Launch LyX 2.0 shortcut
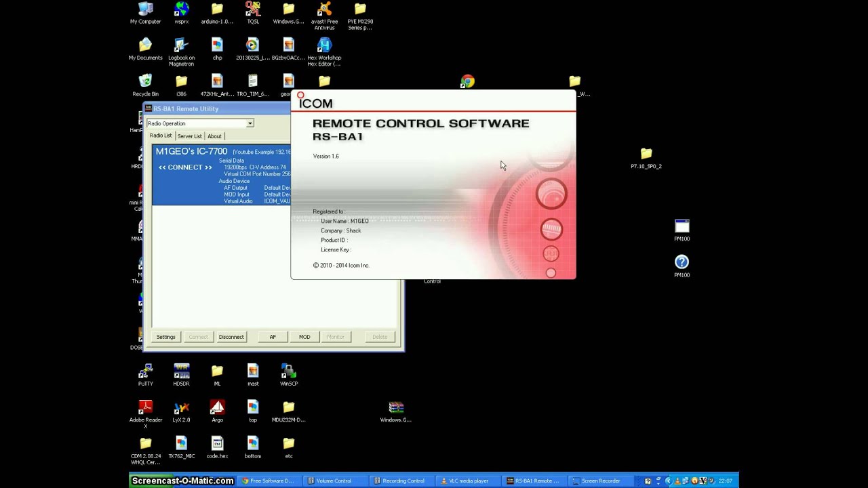 [181, 411]
